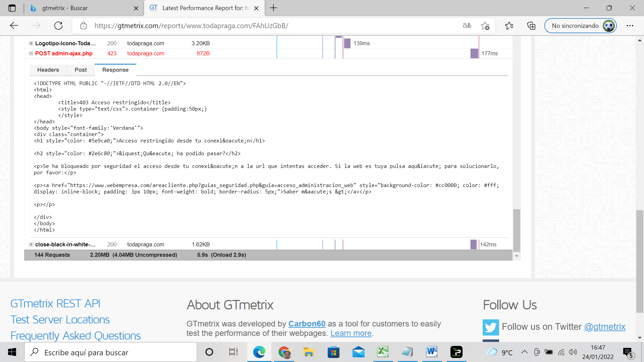Screen dimensions: 644x362
Task: Click the page scrollbar up arrow
Action: click(640, 40)
